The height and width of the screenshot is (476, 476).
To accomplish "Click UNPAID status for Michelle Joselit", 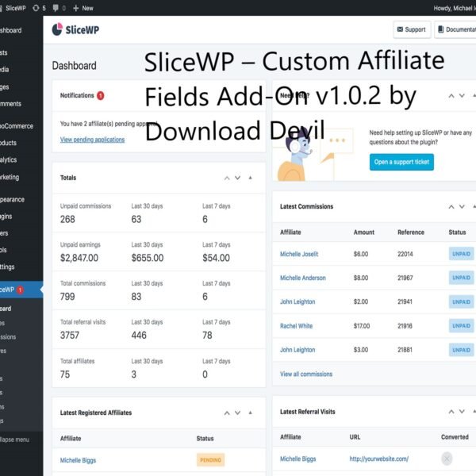I will coord(461,254).
